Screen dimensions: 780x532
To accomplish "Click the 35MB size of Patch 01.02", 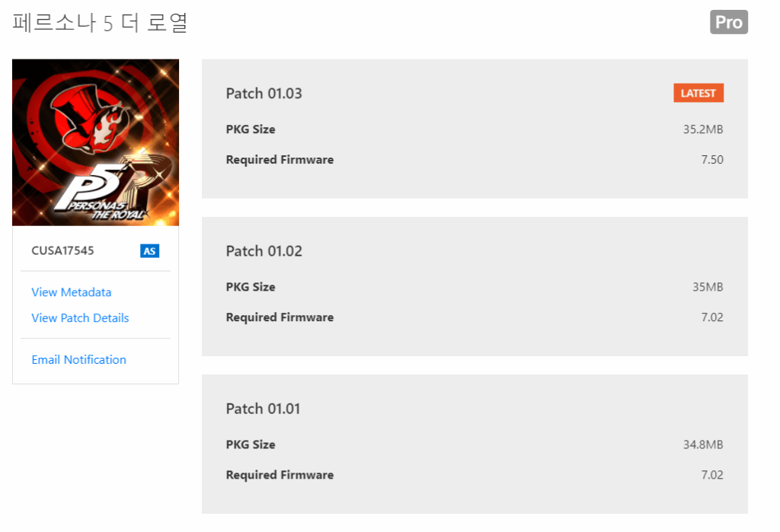I will click(x=708, y=287).
